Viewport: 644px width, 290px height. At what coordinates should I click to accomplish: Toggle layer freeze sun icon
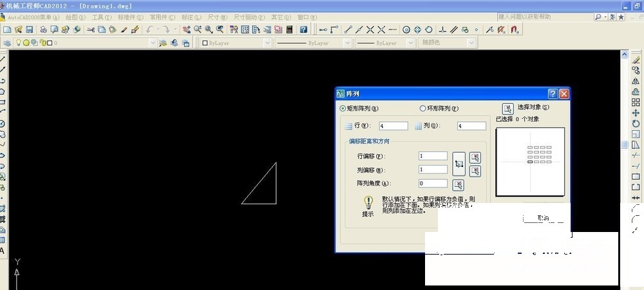(x=26, y=43)
